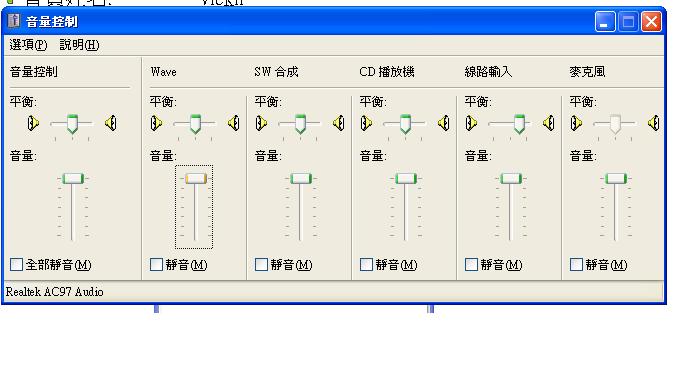Viewport: 680px width, 384px height.
Task: Open the 選項(P) menu
Action: (28, 45)
